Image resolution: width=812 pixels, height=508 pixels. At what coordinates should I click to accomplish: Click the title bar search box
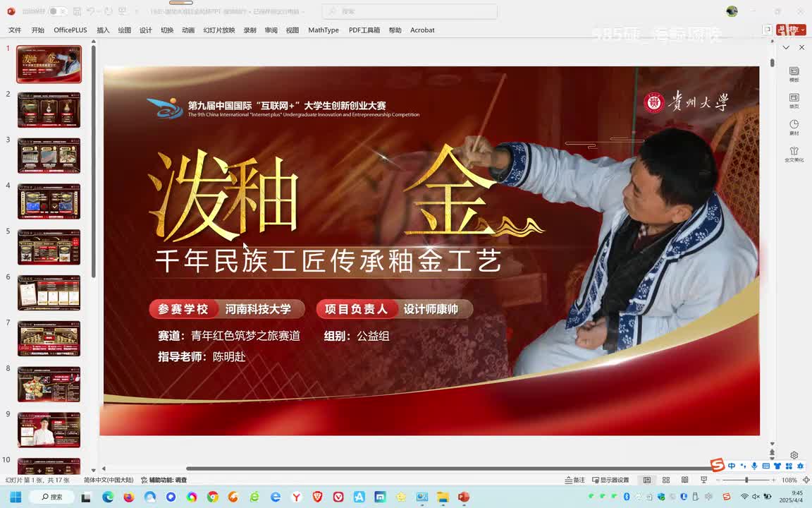(409, 11)
